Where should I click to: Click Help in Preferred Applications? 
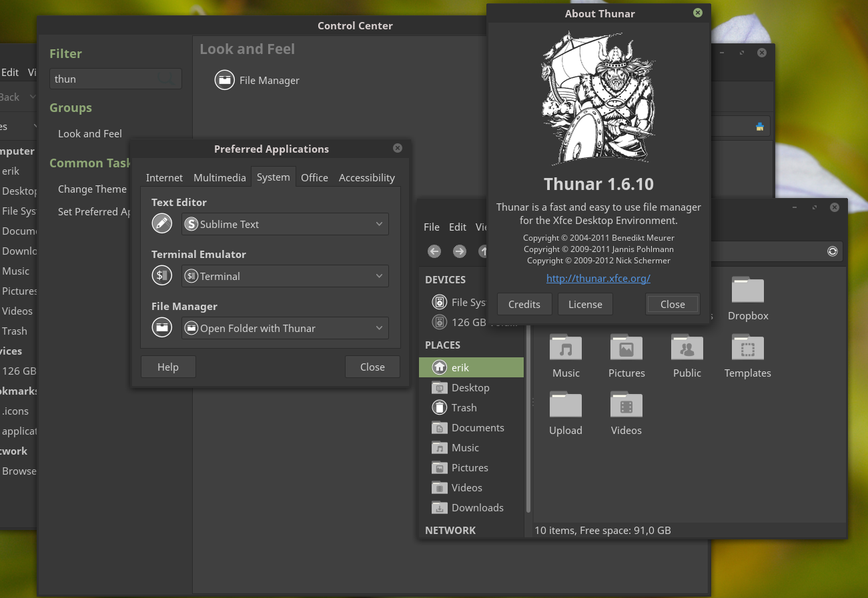(x=168, y=367)
